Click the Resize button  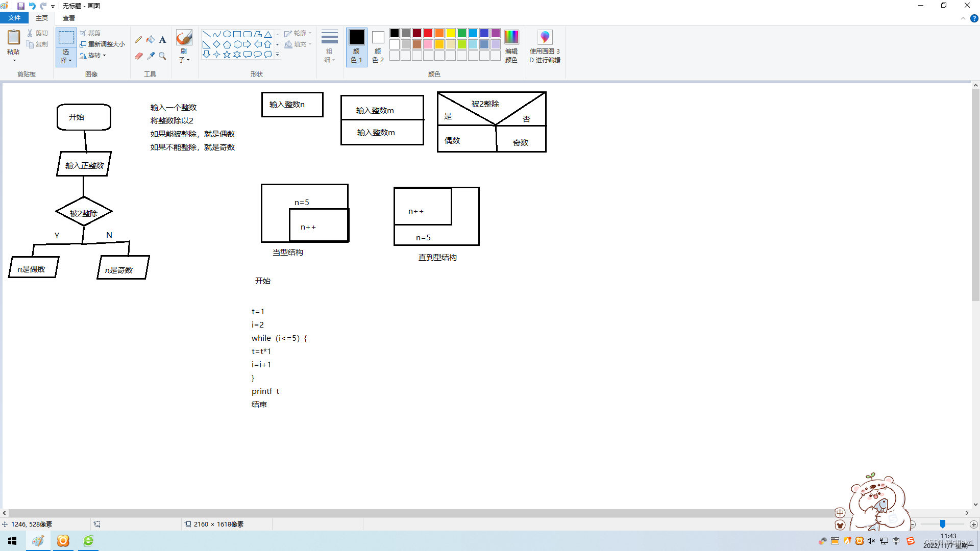point(103,44)
